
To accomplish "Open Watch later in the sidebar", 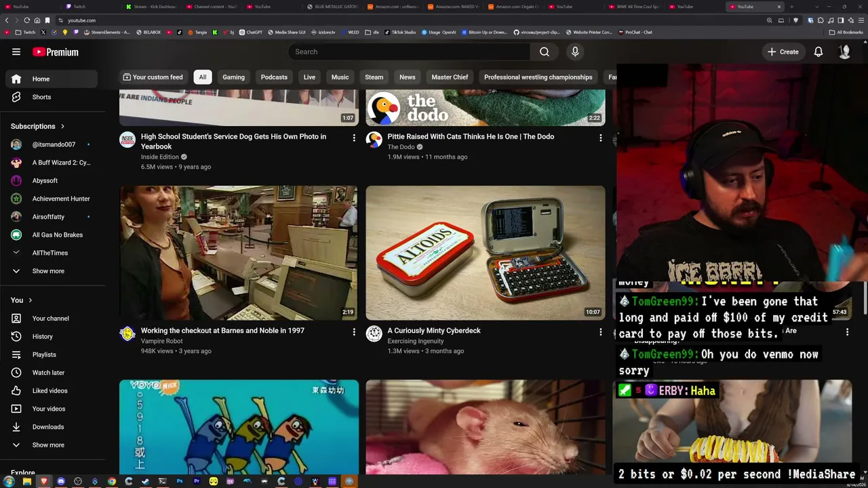I will click(x=52, y=373).
